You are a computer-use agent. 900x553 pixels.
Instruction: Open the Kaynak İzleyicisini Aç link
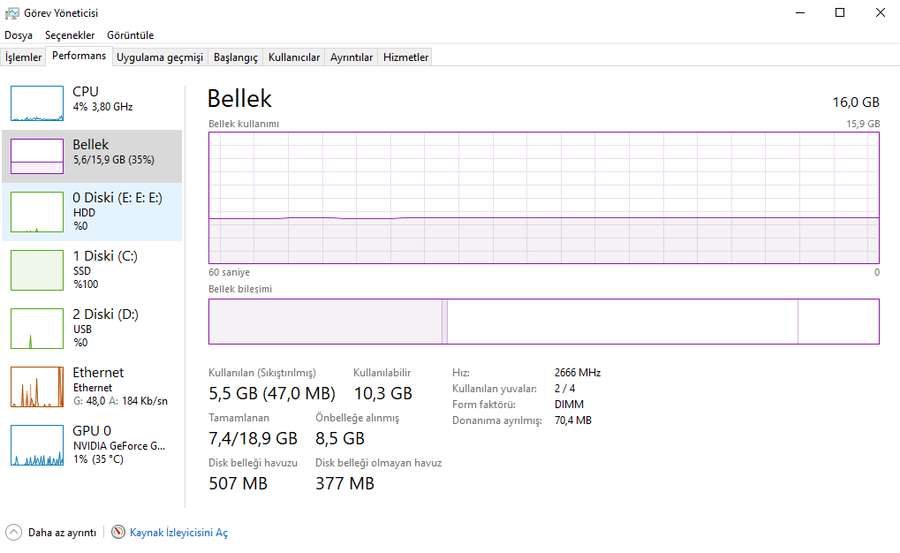click(x=179, y=533)
